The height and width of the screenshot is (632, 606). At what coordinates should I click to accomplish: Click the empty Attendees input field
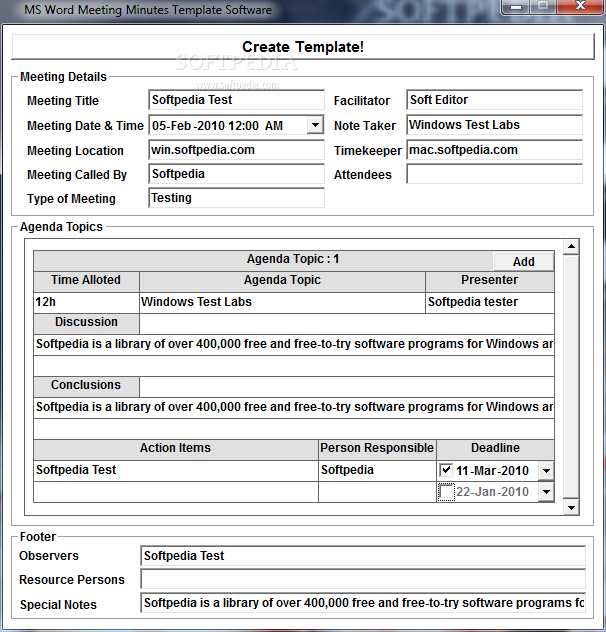click(494, 174)
